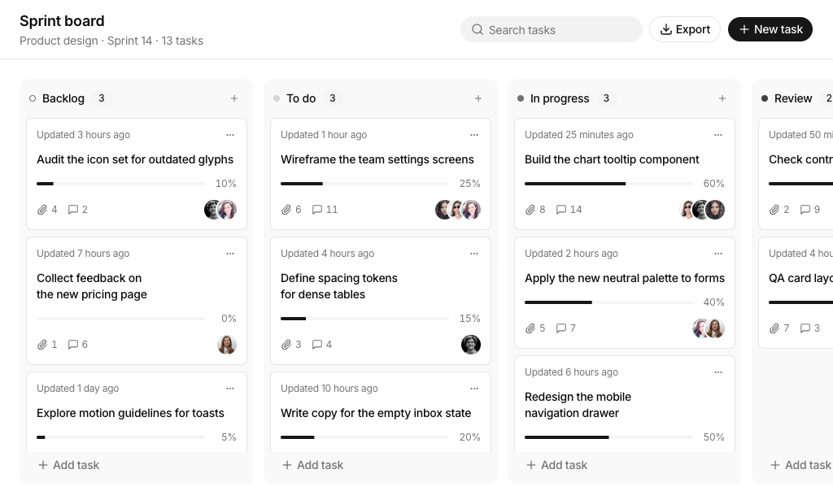The image size is (833, 504).
Task: Open menu on Build chart tooltip card
Action: click(718, 135)
